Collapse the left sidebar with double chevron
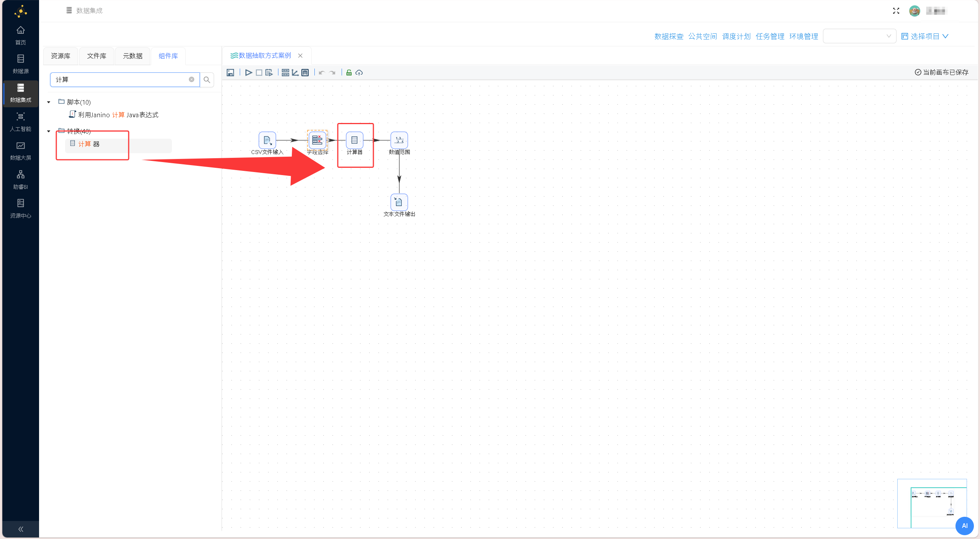This screenshot has height=539, width=980. pyautogui.click(x=21, y=529)
